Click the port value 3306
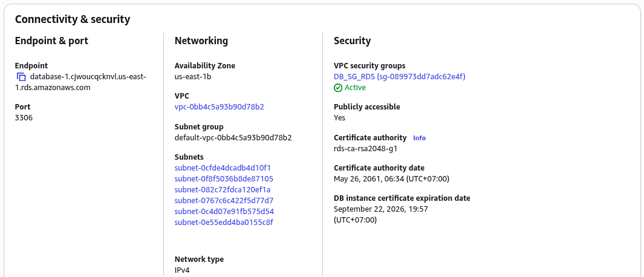 coord(24,118)
